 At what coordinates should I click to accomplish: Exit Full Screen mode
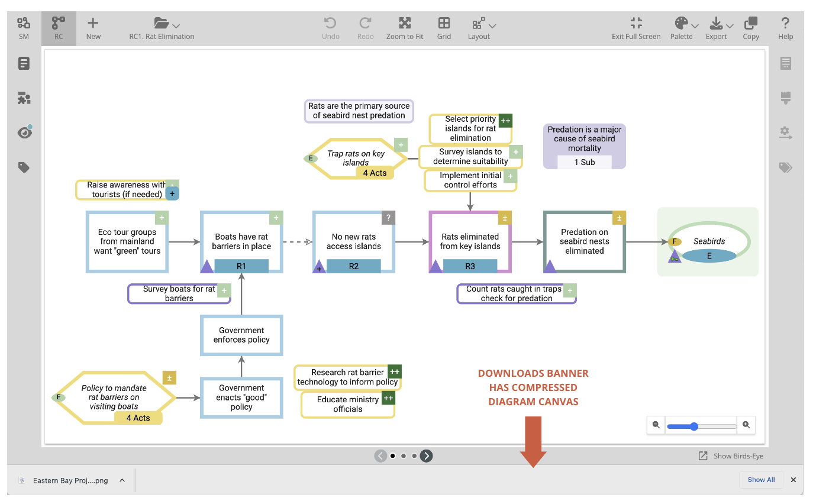pyautogui.click(x=636, y=24)
